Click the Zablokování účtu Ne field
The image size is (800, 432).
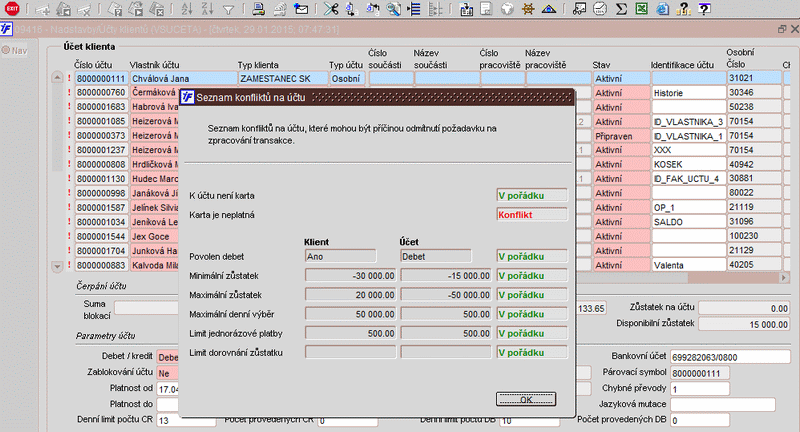click(x=168, y=373)
